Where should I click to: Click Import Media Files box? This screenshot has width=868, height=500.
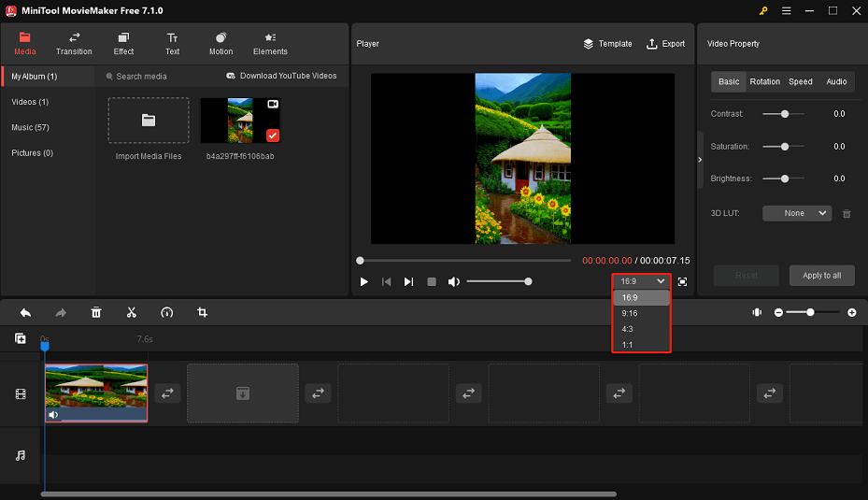pos(149,121)
